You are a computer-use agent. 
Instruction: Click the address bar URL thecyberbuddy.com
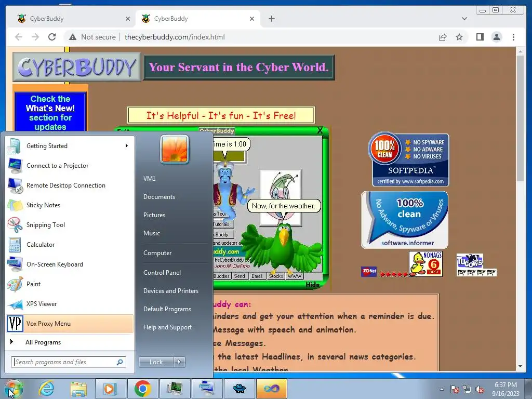tap(175, 37)
